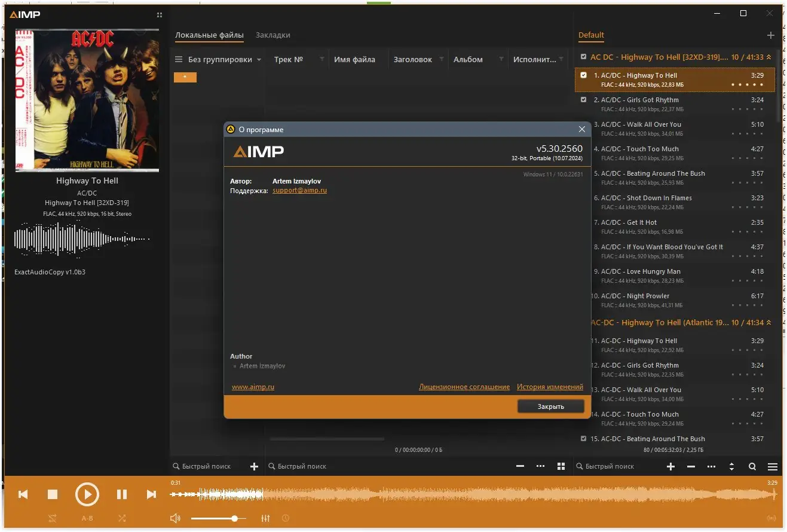Toggle the A-B repeat button
This screenshot has height=532, width=787.
click(x=87, y=518)
